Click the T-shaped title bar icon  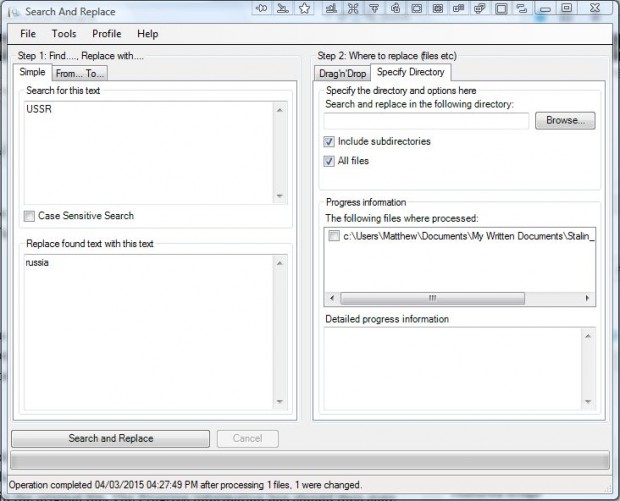pyautogui.click(x=374, y=8)
